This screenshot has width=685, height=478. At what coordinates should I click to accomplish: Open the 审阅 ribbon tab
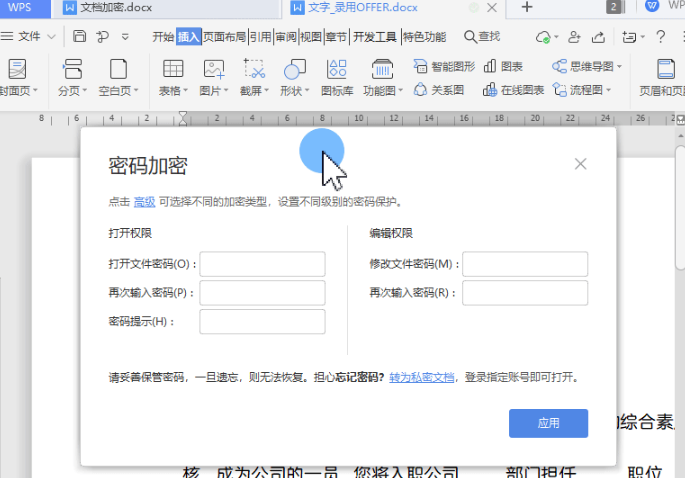pos(286,37)
